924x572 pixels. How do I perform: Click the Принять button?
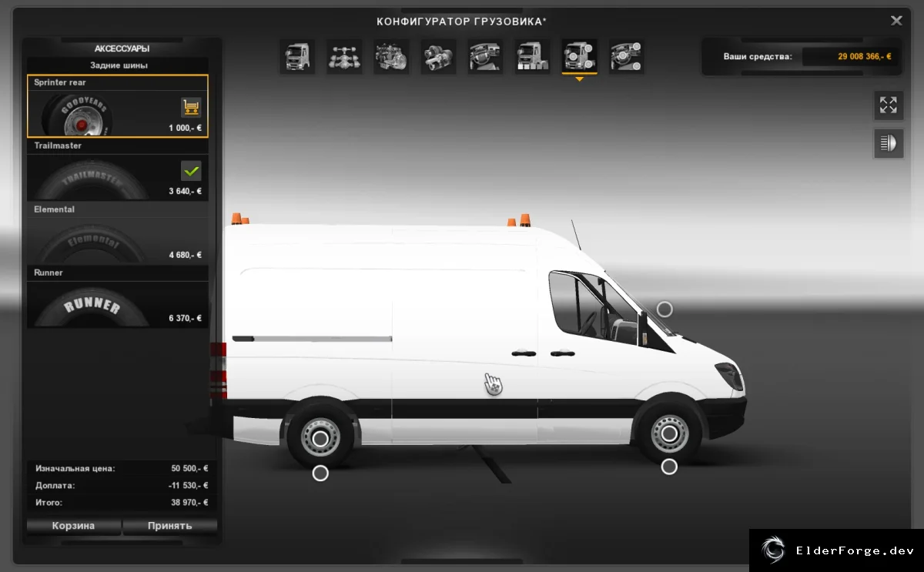(x=169, y=526)
